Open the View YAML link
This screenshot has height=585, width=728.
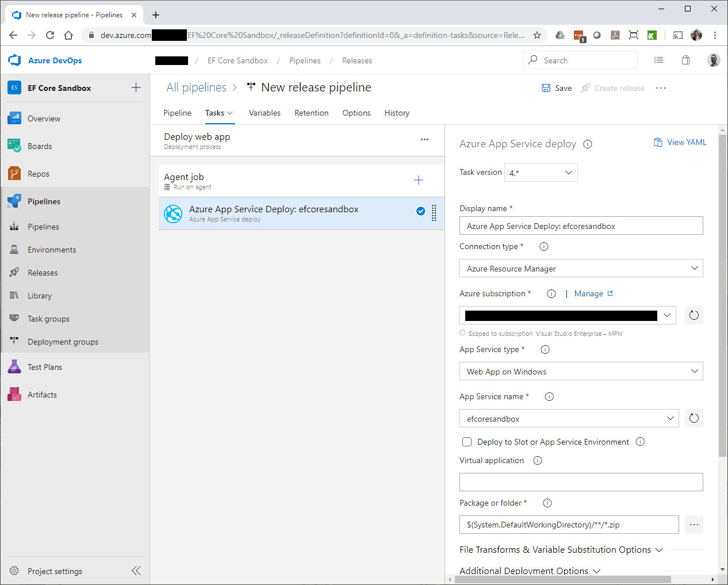pos(680,142)
